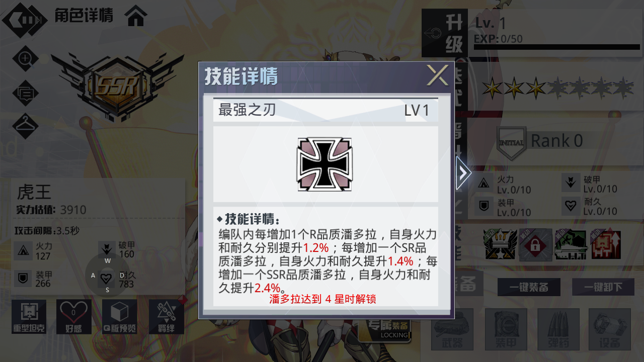Select the locked second skill icon
644x362 pixels.
point(536,245)
